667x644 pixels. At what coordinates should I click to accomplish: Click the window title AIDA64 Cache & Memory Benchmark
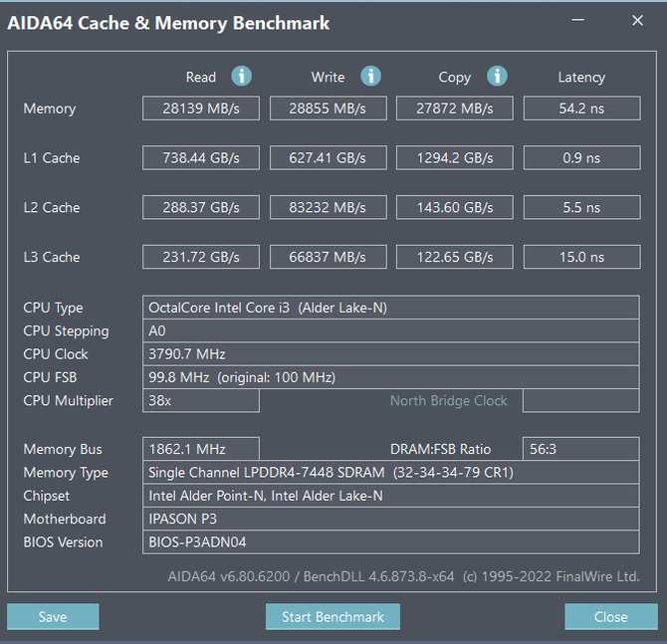point(168,23)
